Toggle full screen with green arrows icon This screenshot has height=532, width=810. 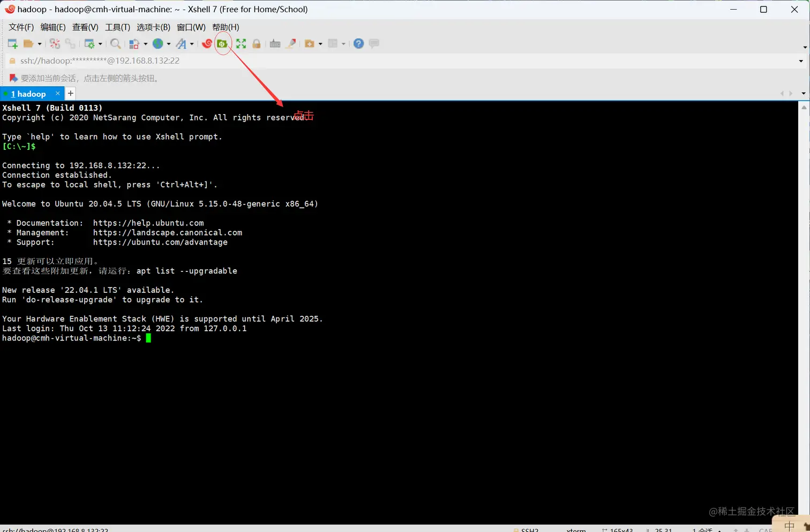[x=241, y=44]
